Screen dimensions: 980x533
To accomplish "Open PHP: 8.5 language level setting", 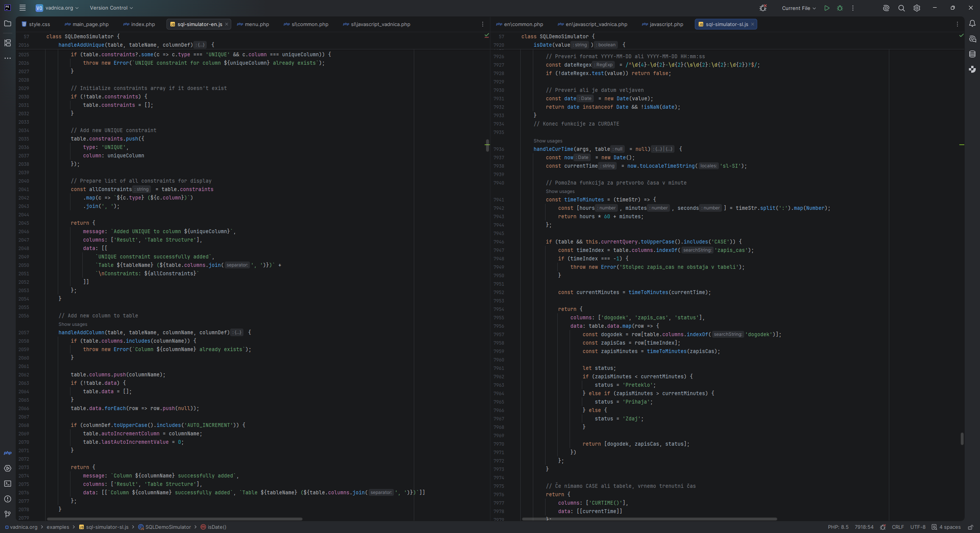I will [x=838, y=527].
